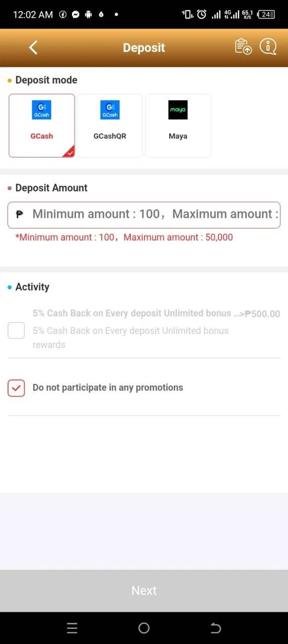This screenshot has height=644, width=288.
Task: Tap the Android recent apps button
Action: click(72, 628)
